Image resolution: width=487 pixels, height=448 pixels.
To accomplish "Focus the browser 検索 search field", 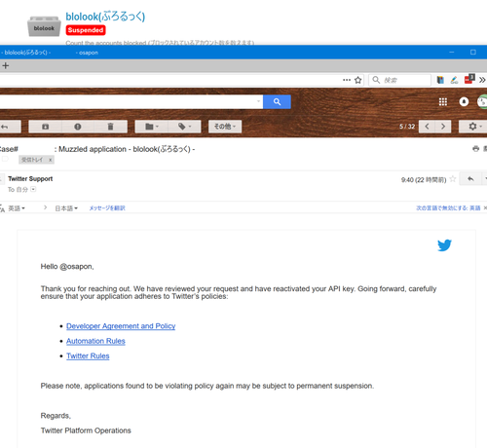I will pyautogui.click(x=400, y=80).
